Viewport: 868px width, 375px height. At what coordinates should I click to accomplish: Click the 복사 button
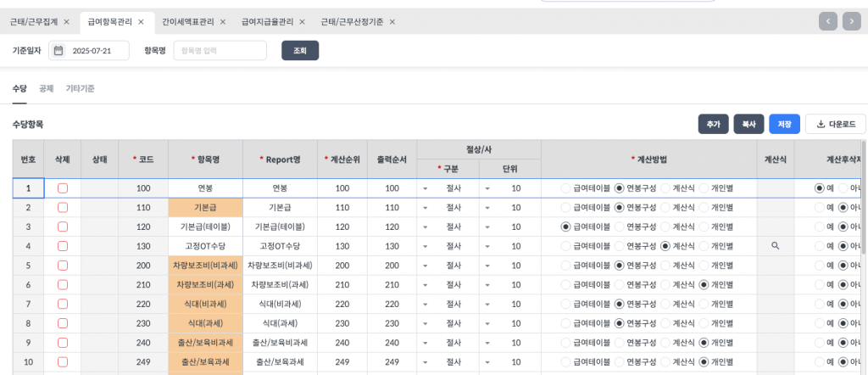(x=749, y=125)
